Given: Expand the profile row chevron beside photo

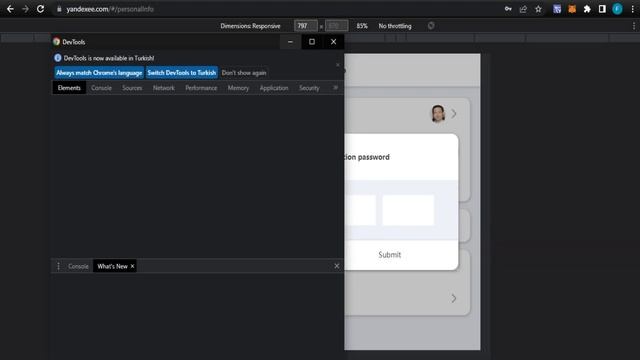Looking at the screenshot, I should pos(454,114).
